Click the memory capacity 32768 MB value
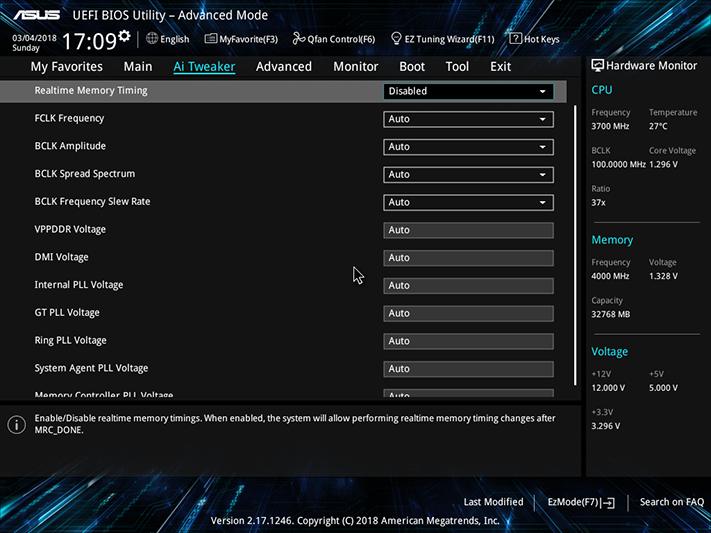This screenshot has height=533, width=711. pos(610,314)
